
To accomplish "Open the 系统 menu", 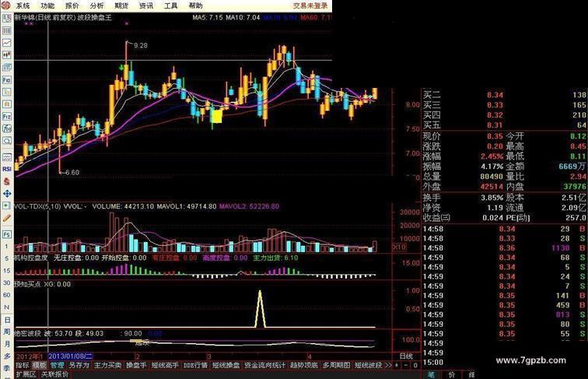I will point(23,5).
